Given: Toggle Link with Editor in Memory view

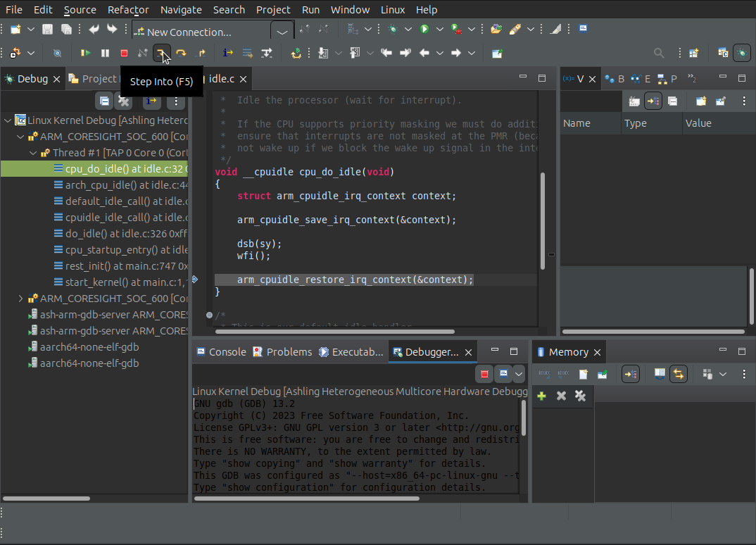Looking at the screenshot, I should (679, 374).
